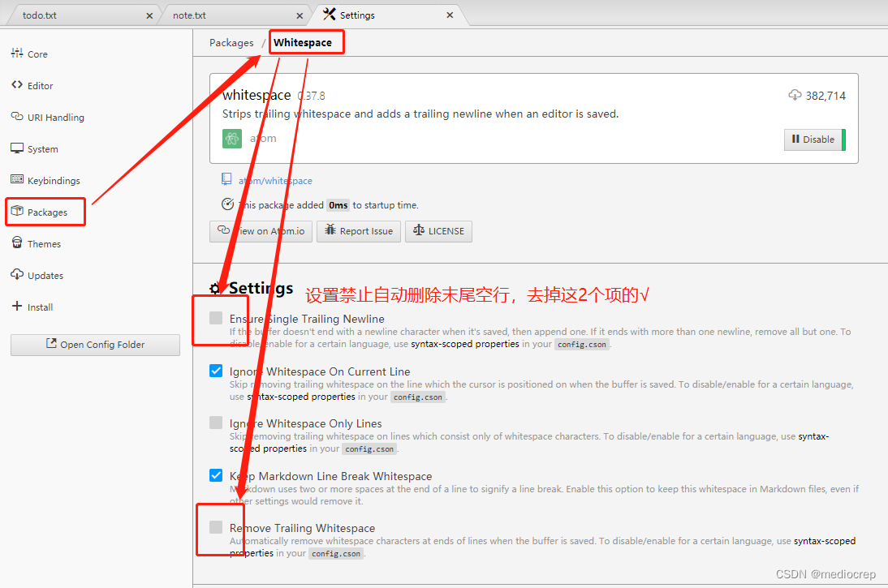Screen dimensions: 888x588
Task: Click the repository book icon
Action: pos(226,179)
